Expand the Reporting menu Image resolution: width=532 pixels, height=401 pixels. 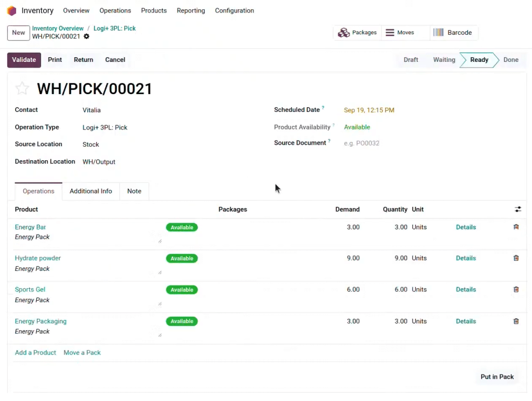pyautogui.click(x=191, y=10)
